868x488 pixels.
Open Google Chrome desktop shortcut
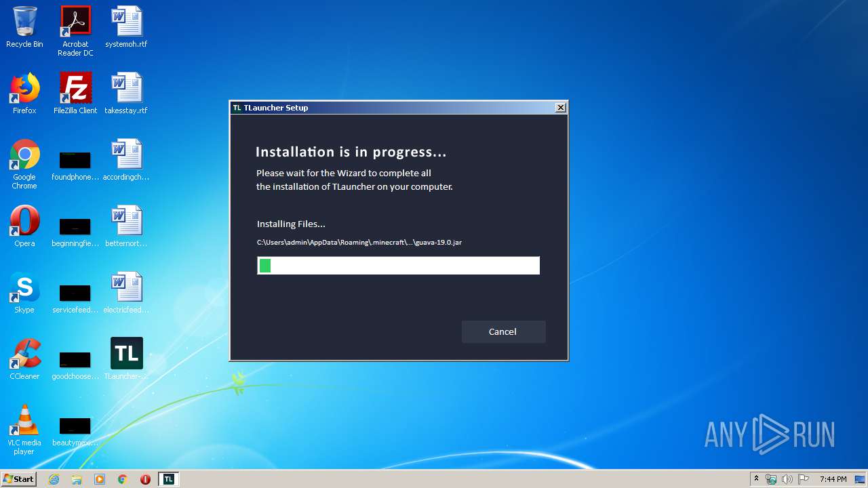pyautogui.click(x=24, y=164)
